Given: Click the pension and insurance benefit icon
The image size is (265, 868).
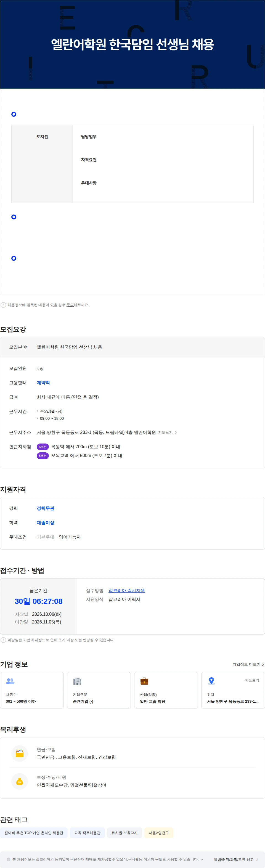Looking at the screenshot, I should [x=20, y=753].
